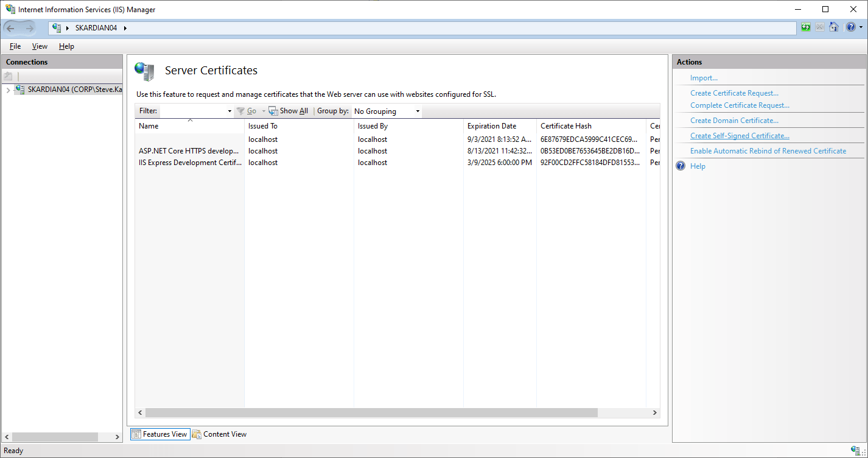Click Create Certificate Request... link
The image size is (868, 458).
click(734, 93)
